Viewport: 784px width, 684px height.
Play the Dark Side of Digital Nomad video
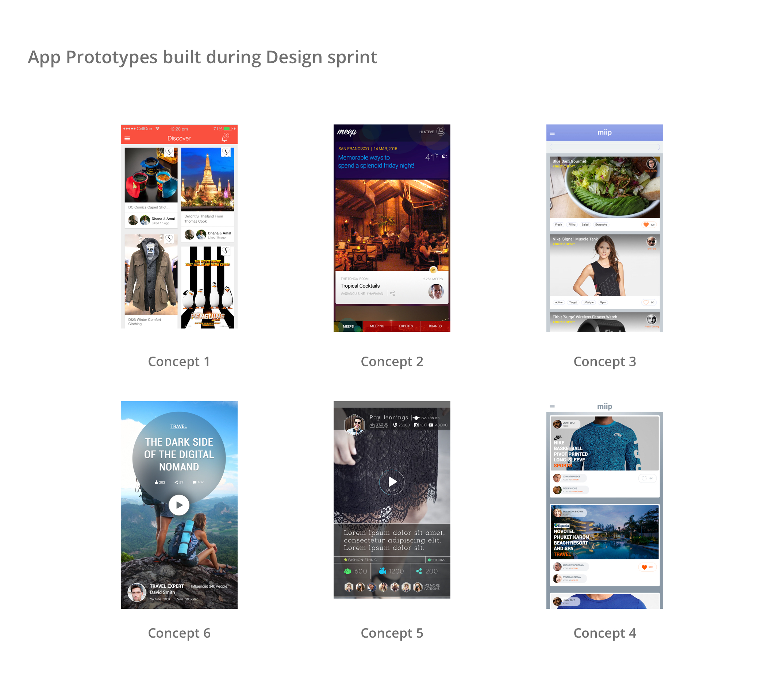179,505
